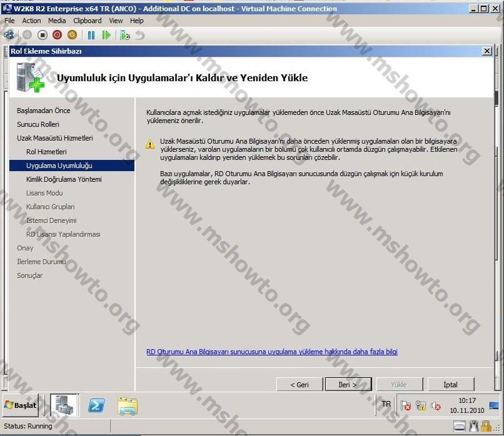Image resolution: width=504 pixels, height=436 pixels.
Task: Go to the Başlamadan Önce step
Action: (x=43, y=111)
